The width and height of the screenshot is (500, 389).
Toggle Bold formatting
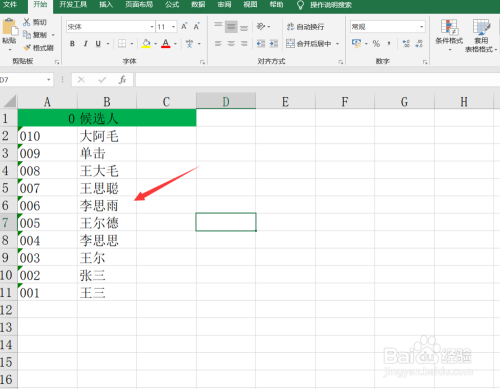click(x=72, y=43)
